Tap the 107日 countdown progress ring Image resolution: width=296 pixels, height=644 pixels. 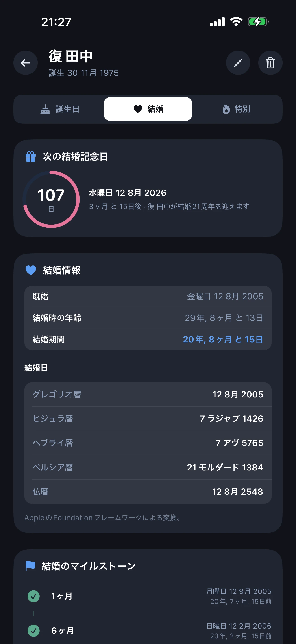[51, 199]
